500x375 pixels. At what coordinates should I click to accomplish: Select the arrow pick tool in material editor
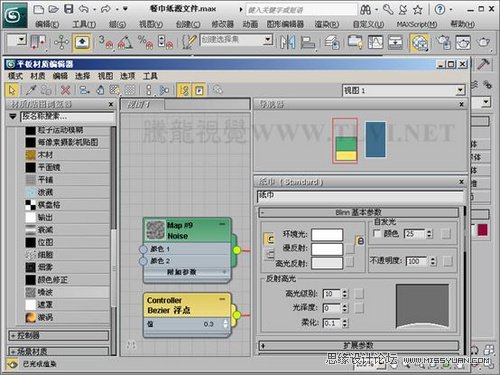(x=12, y=90)
